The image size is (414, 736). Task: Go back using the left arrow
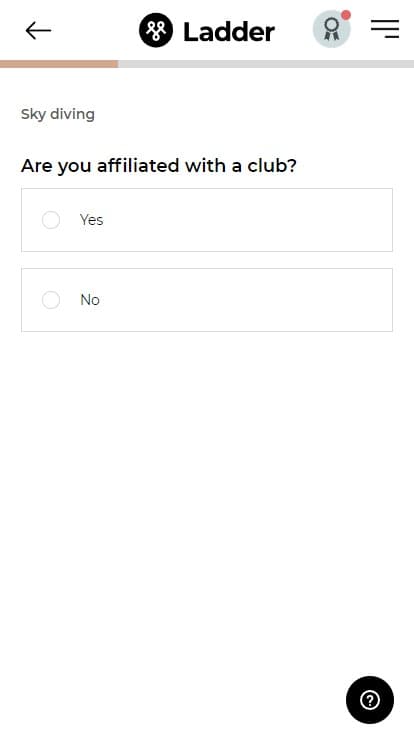click(x=38, y=31)
